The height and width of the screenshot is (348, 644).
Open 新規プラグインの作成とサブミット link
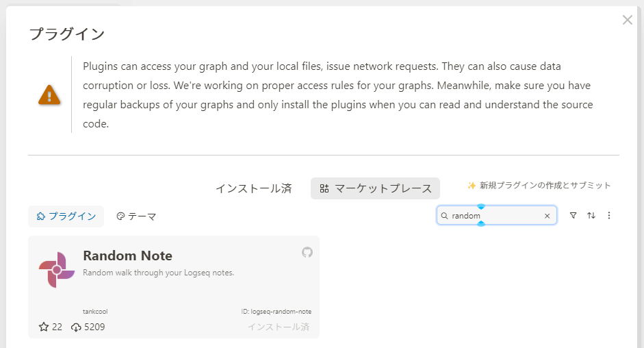(x=539, y=186)
